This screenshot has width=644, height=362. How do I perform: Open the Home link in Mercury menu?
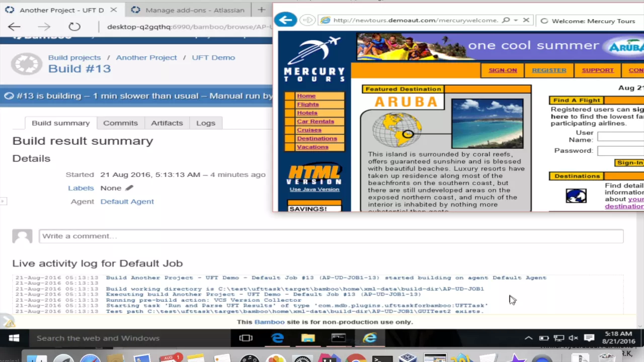306,96
